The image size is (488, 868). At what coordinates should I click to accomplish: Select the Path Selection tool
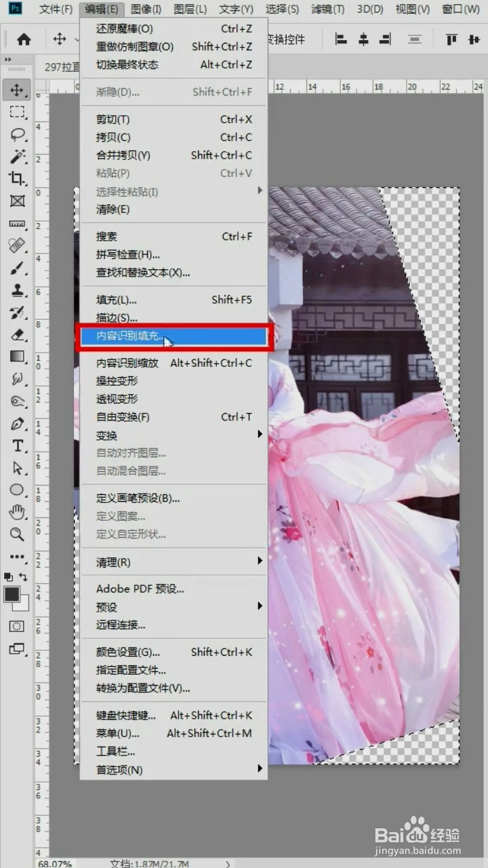click(x=17, y=468)
